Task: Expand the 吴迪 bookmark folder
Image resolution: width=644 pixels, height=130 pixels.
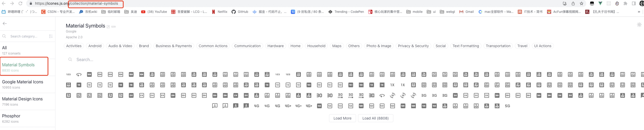Action: coord(131,12)
